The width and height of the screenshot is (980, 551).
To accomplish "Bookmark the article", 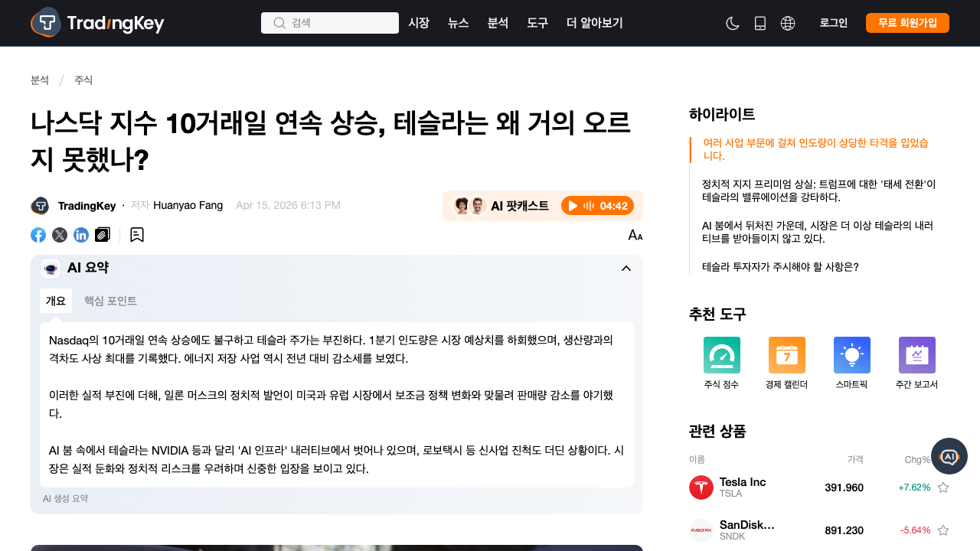I will [x=137, y=235].
